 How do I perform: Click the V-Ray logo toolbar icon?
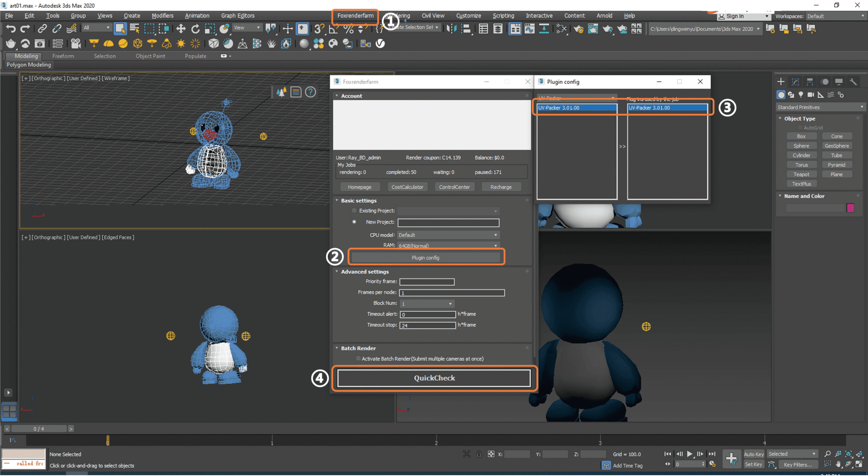380,43
